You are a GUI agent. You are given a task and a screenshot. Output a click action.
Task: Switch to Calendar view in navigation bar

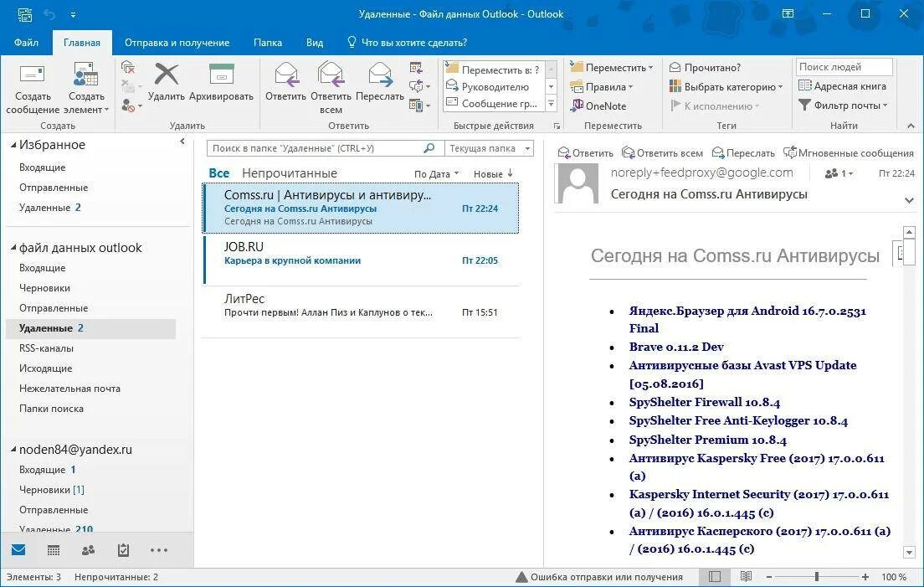click(53, 550)
